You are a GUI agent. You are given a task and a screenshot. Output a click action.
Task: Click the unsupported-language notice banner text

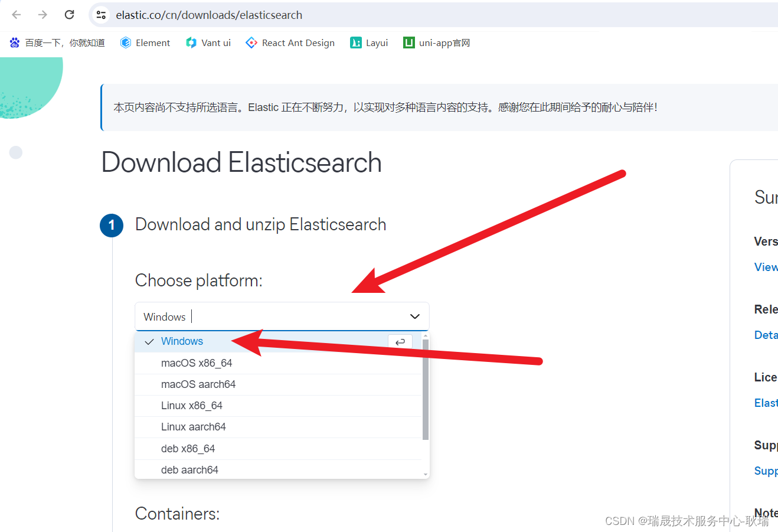pyautogui.click(x=385, y=107)
